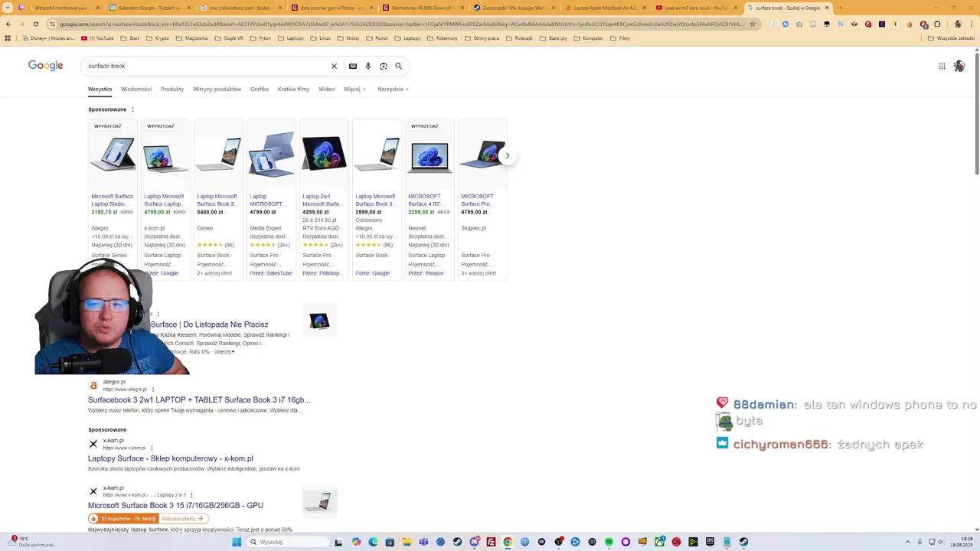Switch to the Wideo results tab

[x=326, y=90]
